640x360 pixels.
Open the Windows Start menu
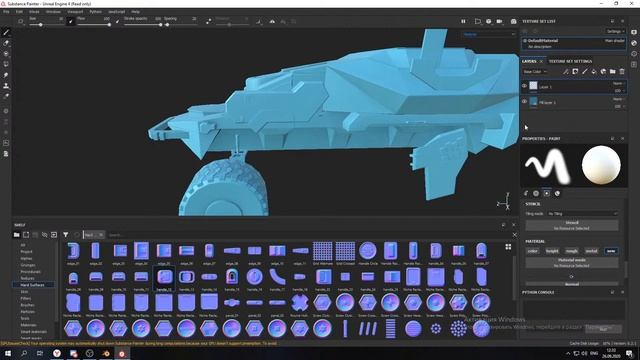coord(8,353)
